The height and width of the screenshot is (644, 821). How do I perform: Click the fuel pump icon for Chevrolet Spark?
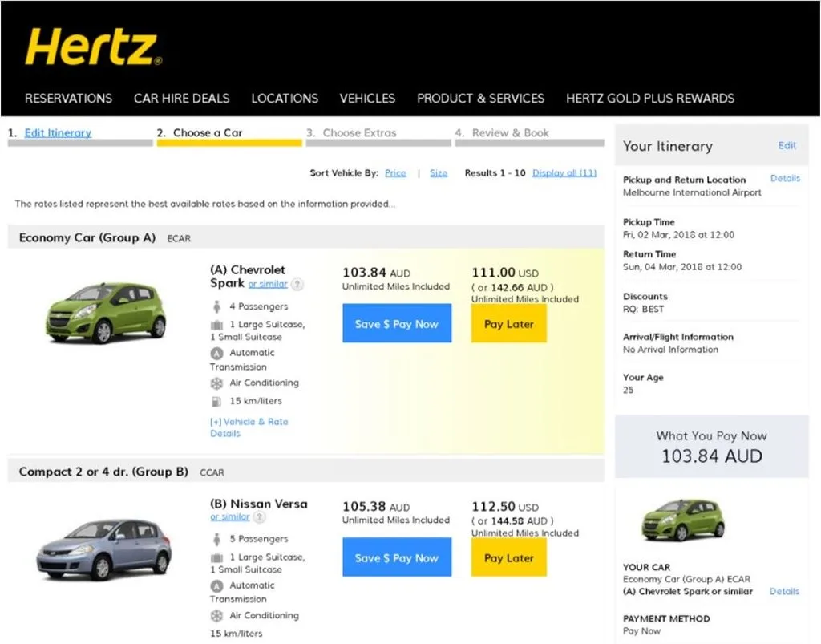click(216, 401)
